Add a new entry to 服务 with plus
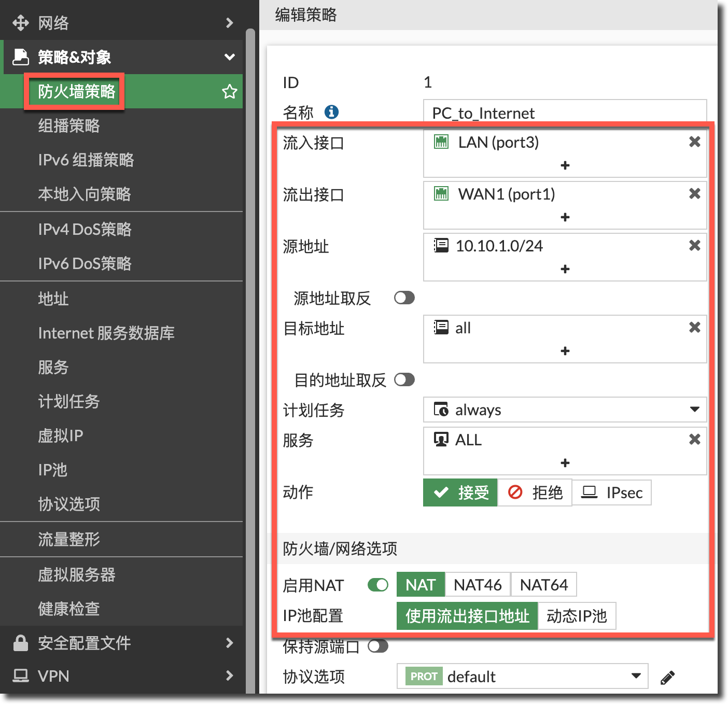728x704 pixels. point(565,463)
